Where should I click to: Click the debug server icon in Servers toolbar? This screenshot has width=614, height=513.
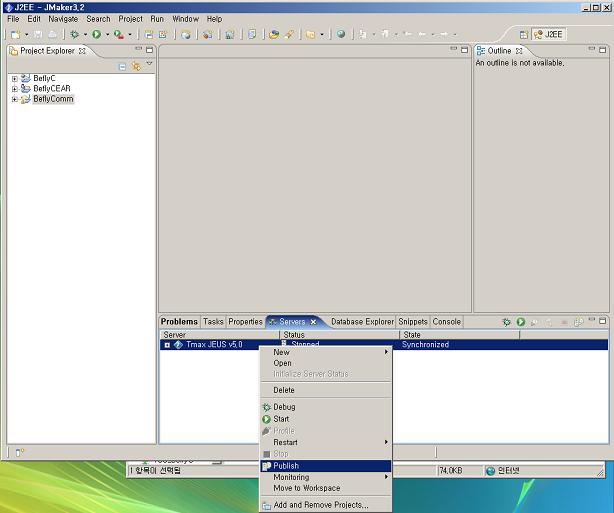point(507,322)
